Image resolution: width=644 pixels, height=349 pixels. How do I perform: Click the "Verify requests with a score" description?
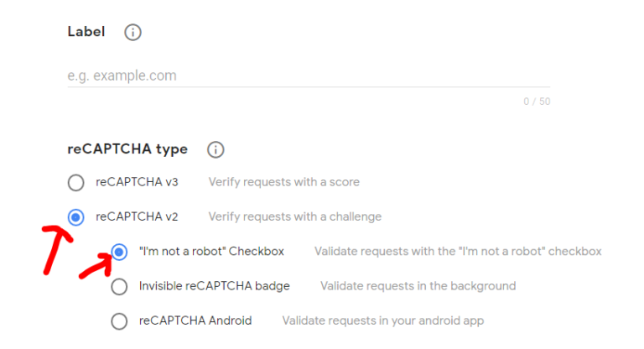[283, 182]
